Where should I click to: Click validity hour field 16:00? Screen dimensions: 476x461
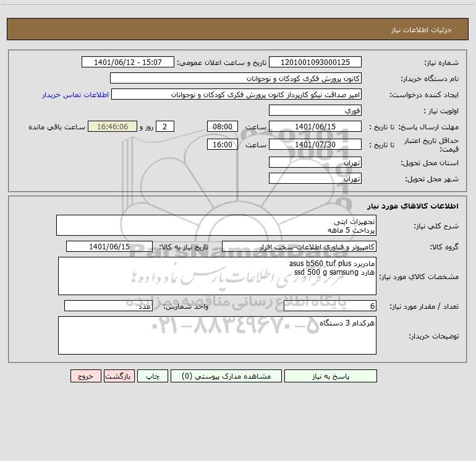(x=222, y=144)
